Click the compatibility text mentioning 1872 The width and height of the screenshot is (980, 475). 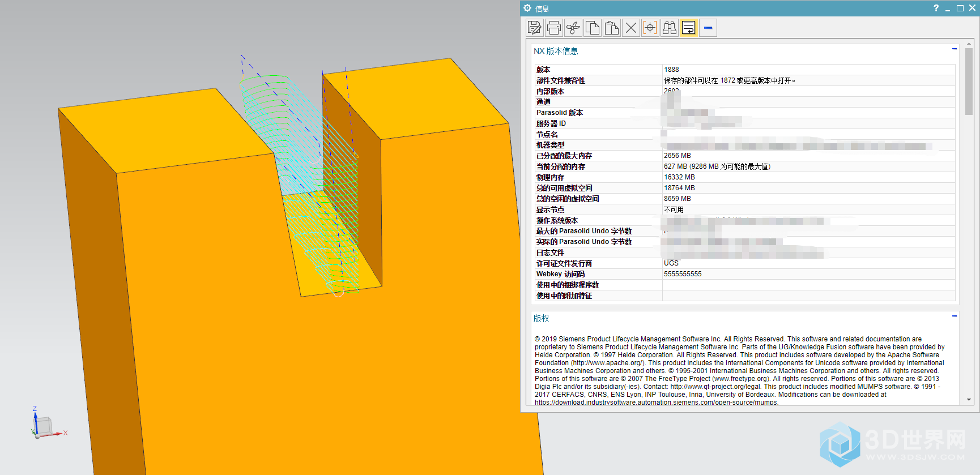(x=730, y=80)
